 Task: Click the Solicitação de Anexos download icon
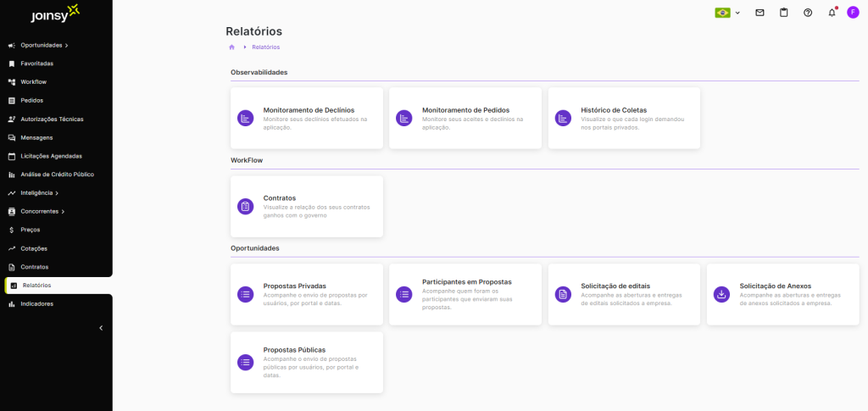pyautogui.click(x=721, y=294)
